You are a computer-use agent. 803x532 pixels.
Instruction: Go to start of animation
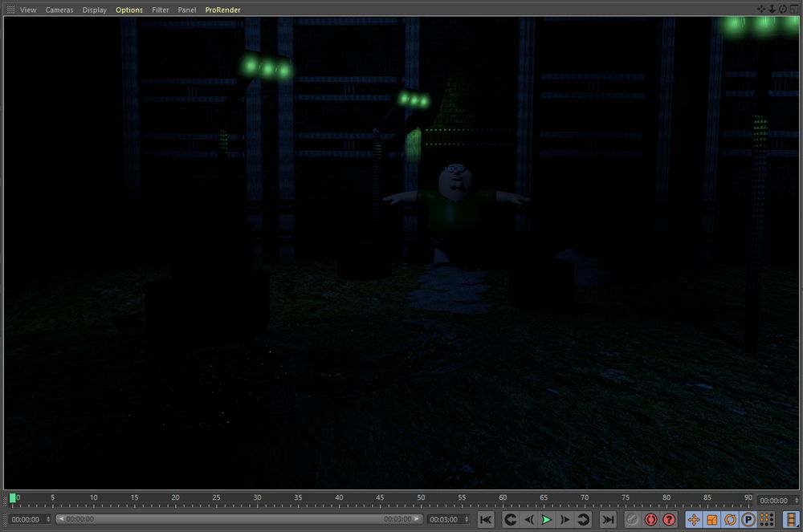[486, 520]
